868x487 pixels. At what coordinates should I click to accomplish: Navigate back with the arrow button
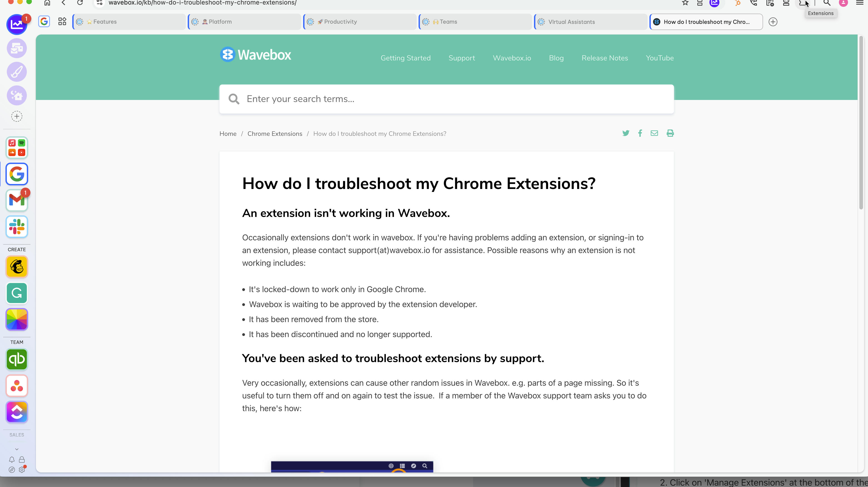pyautogui.click(x=63, y=3)
